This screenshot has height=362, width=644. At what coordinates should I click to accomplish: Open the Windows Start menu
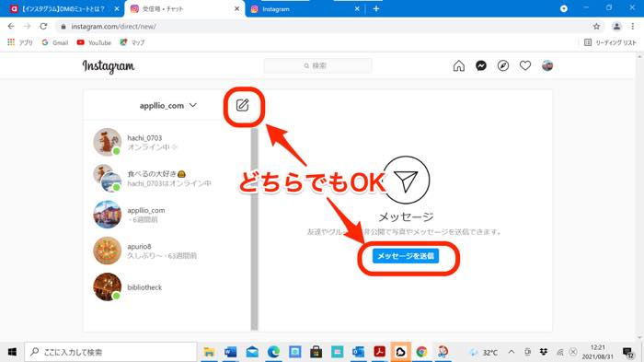click(x=12, y=352)
